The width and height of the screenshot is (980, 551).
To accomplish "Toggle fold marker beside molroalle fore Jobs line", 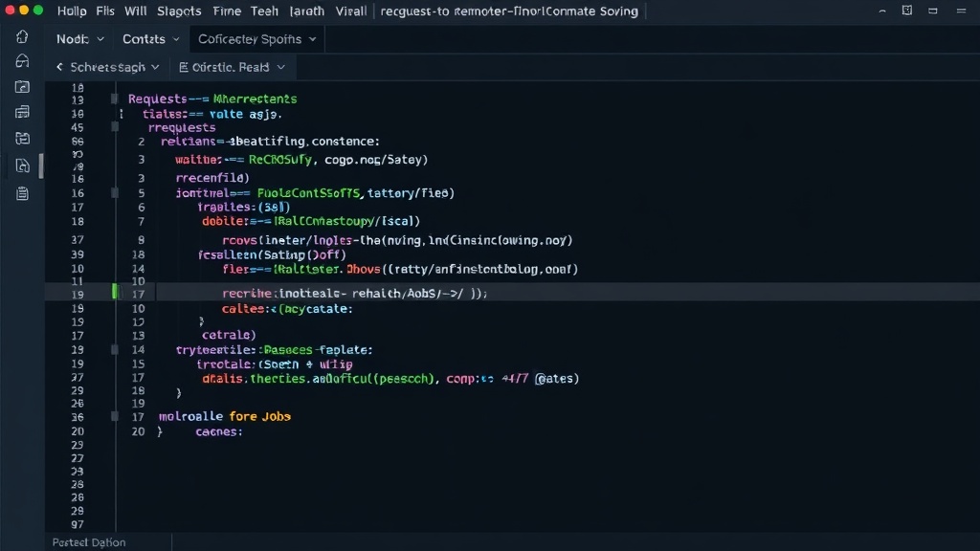I will 115,416.
